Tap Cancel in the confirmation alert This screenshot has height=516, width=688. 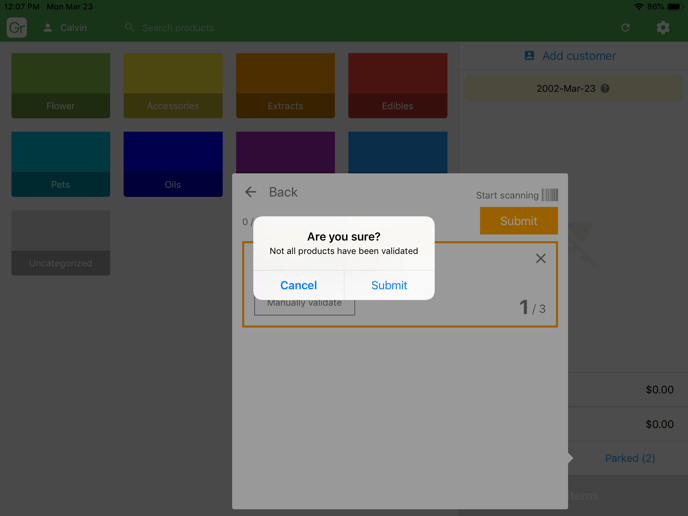pyautogui.click(x=298, y=285)
